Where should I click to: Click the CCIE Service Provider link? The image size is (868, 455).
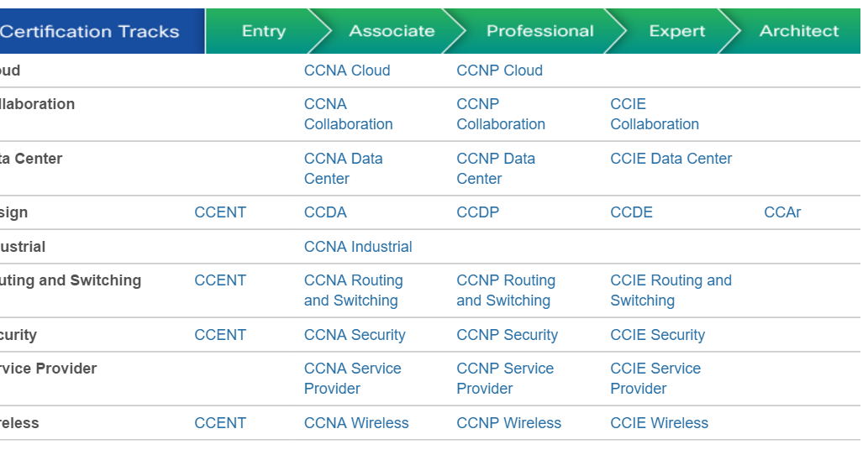click(x=655, y=378)
